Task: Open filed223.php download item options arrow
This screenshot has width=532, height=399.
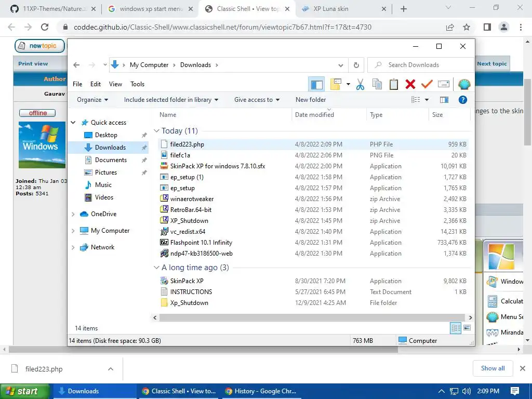Action: click(x=111, y=369)
